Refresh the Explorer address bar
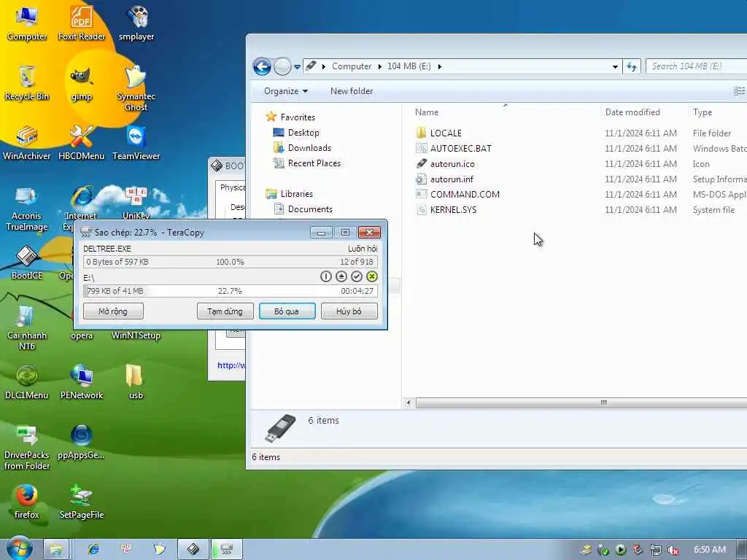Image resolution: width=747 pixels, height=560 pixels. (632, 66)
